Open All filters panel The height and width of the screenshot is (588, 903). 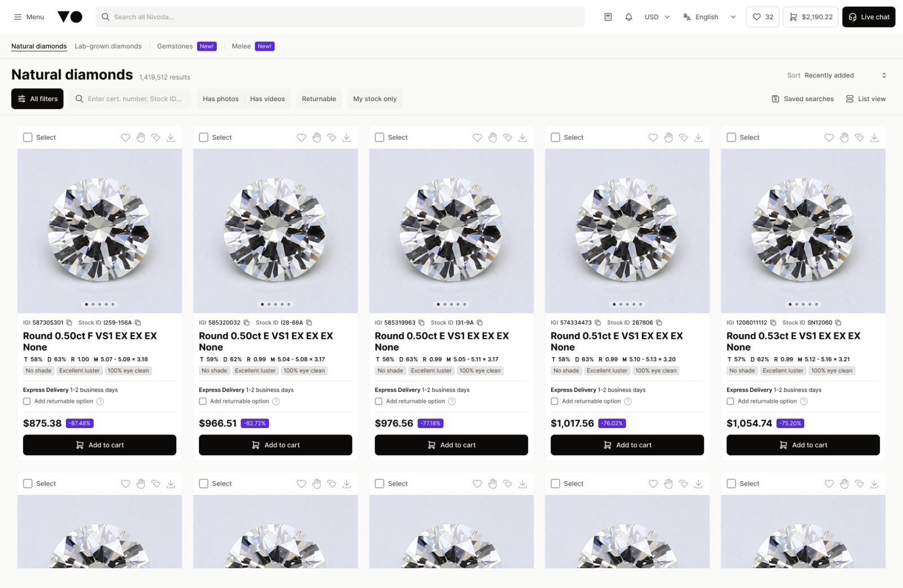pos(37,99)
